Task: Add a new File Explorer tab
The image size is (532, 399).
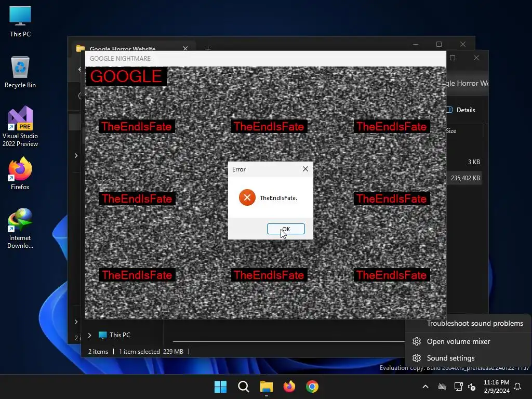Action: 208,48
